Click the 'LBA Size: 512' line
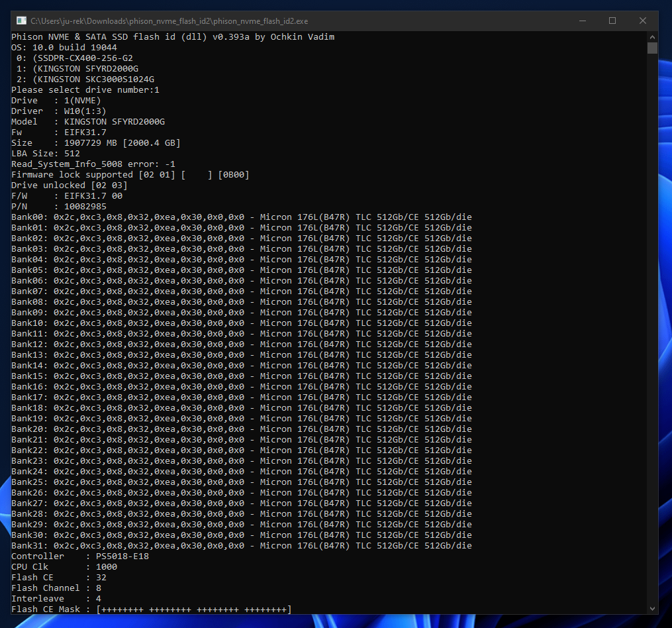Screen dimensions: 672x628 click(46, 154)
